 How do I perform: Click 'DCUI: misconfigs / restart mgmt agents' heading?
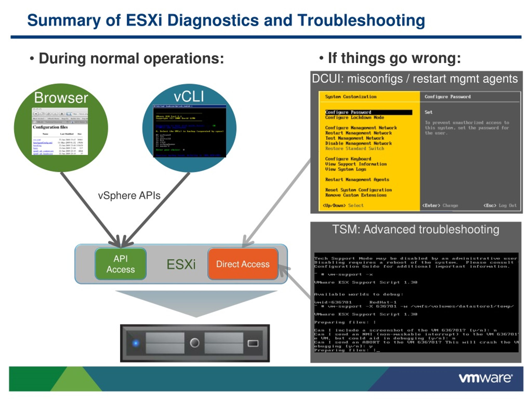[x=415, y=79]
